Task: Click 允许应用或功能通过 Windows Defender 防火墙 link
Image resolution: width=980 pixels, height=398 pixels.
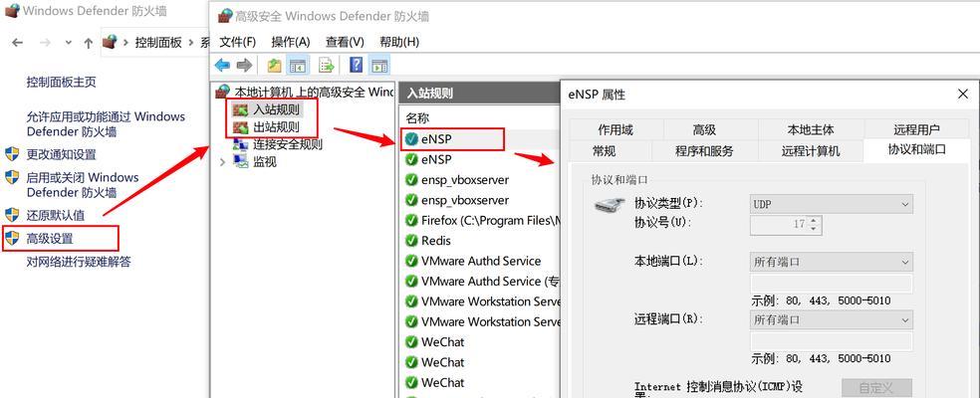Action: [106, 123]
